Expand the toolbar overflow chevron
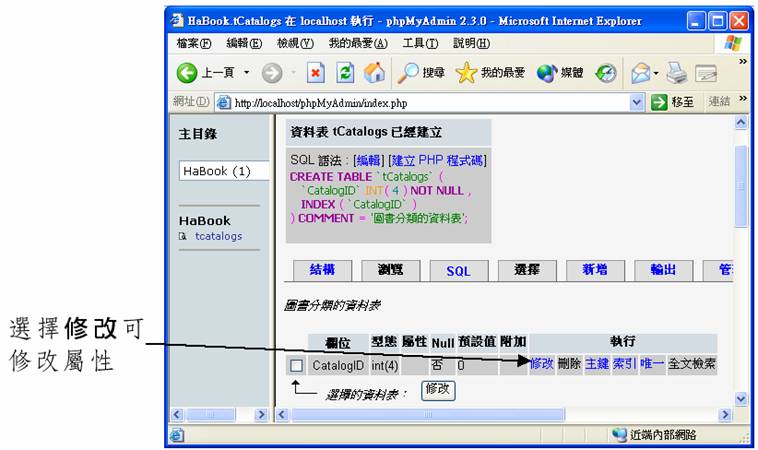This screenshot has height=450, width=758. pos(743,61)
